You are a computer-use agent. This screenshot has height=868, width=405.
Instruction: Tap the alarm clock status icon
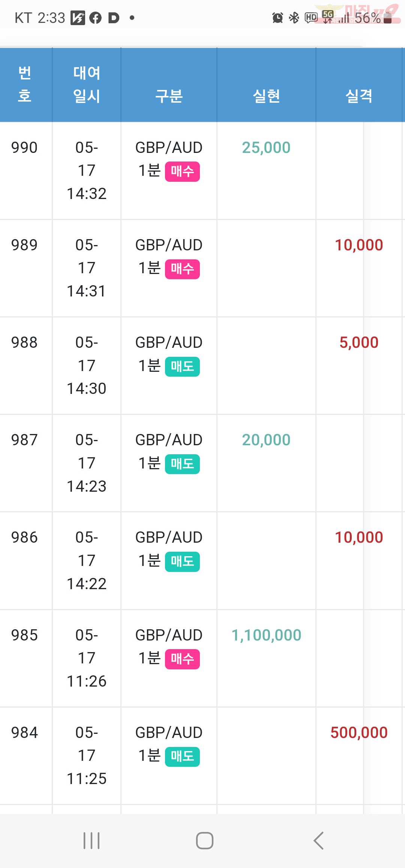277,18
